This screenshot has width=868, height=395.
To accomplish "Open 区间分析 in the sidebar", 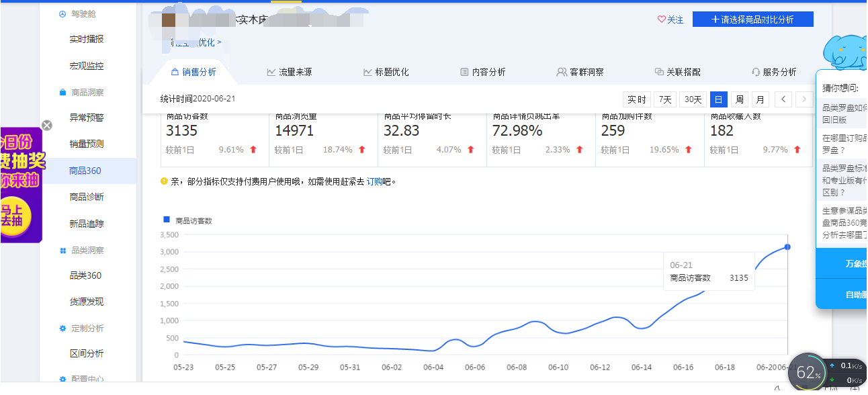I will pos(87,353).
